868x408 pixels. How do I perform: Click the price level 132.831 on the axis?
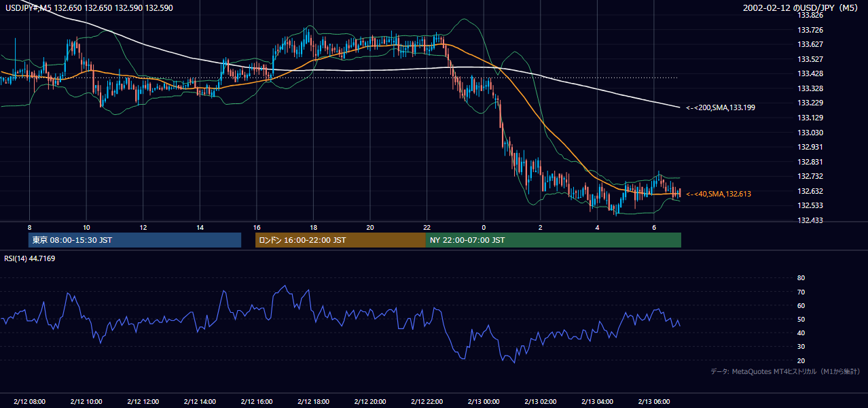(x=810, y=162)
